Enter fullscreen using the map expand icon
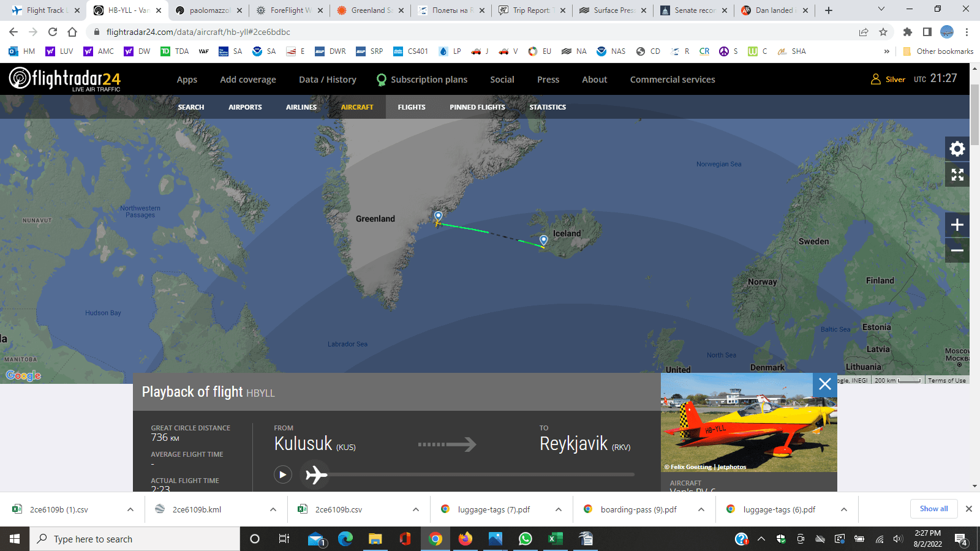 (957, 174)
